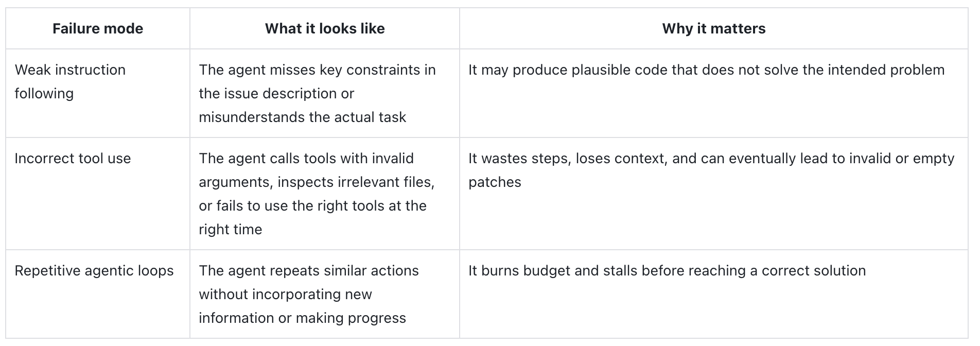980x346 pixels.
Task: Click the word "patches"
Action: [x=495, y=182]
